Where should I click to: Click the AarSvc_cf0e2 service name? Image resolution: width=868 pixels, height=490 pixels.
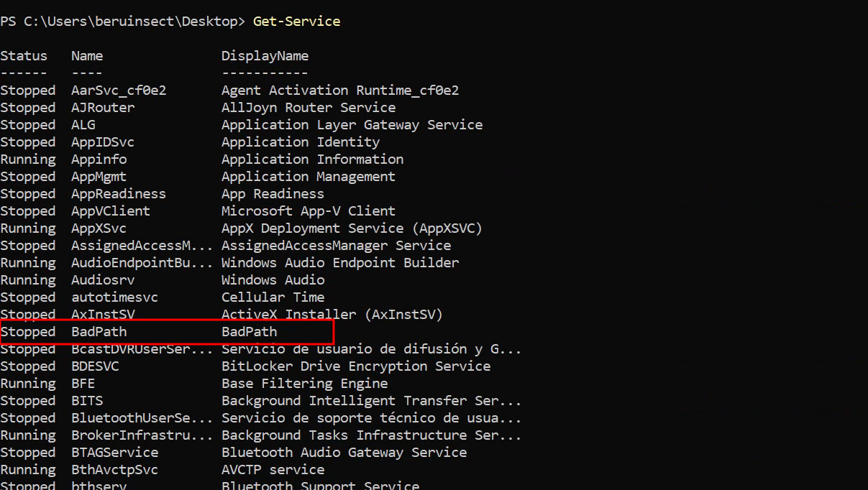[x=119, y=91]
